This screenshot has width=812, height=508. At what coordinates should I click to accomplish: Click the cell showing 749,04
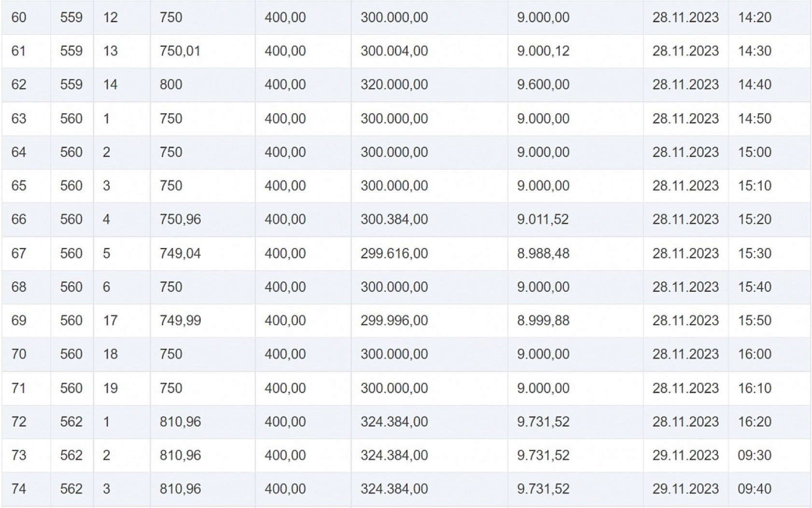click(180, 253)
